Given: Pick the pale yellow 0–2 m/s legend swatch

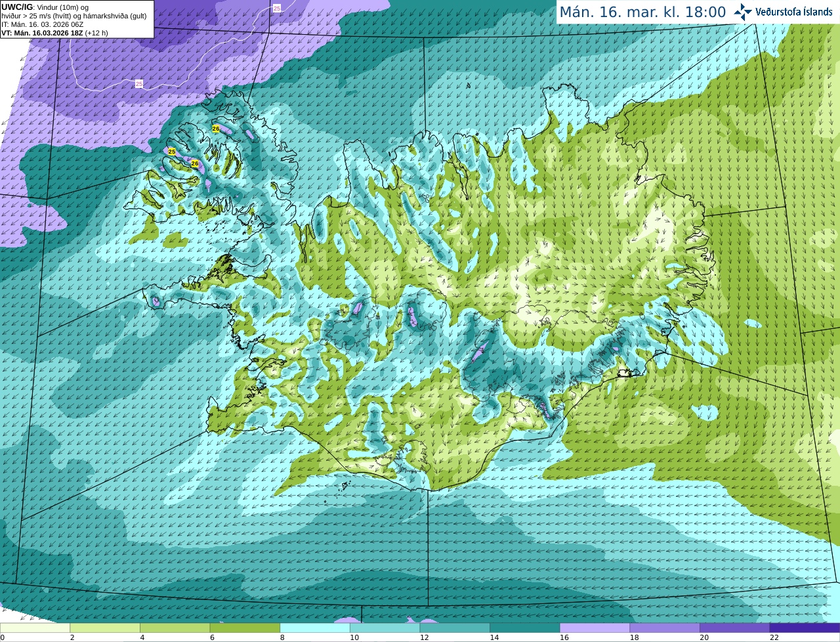Looking at the screenshot, I should 35,628.
